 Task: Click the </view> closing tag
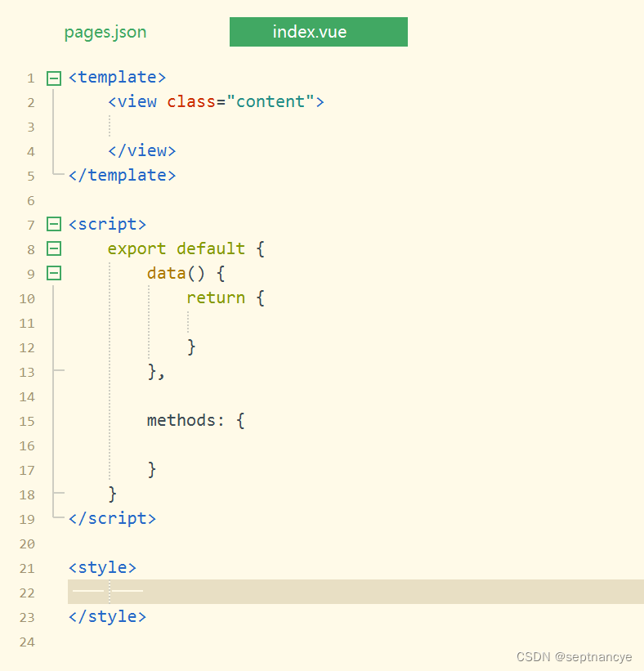point(142,150)
